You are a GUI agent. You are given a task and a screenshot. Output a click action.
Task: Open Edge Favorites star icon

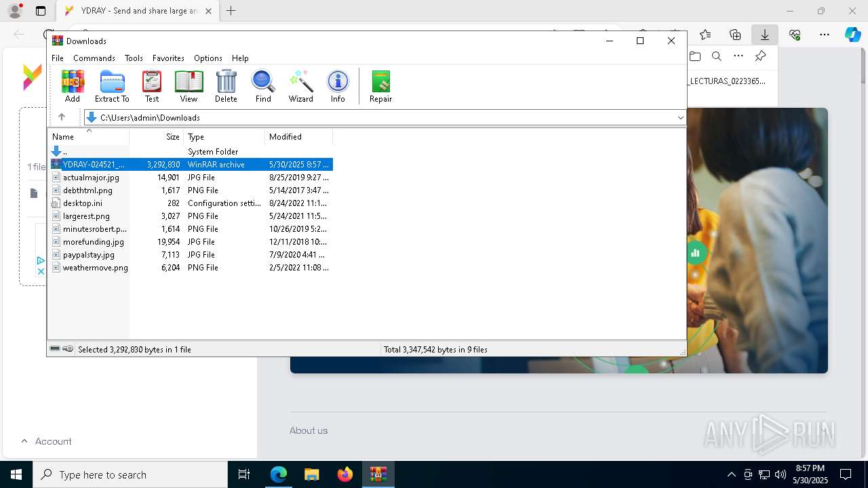pyautogui.click(x=705, y=35)
